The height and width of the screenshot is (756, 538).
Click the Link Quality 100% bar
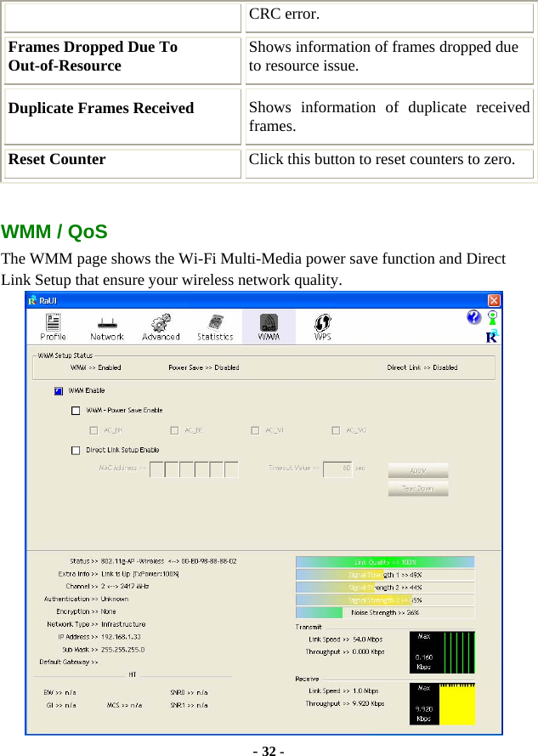[x=385, y=562]
